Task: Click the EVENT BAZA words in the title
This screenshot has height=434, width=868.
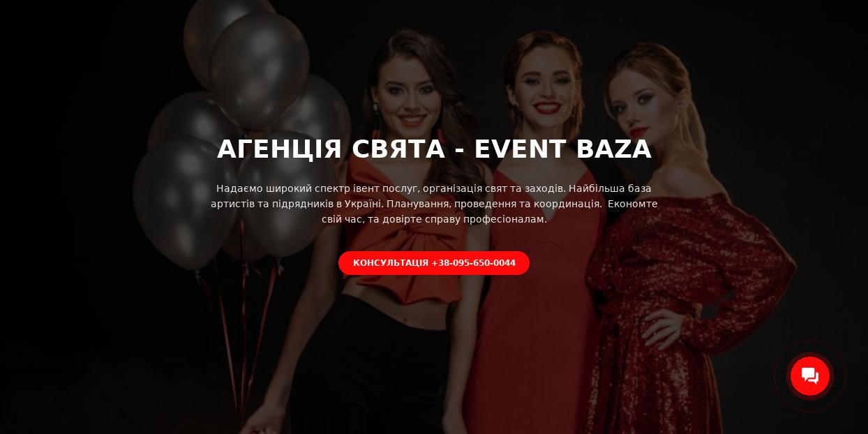Action: click(563, 149)
